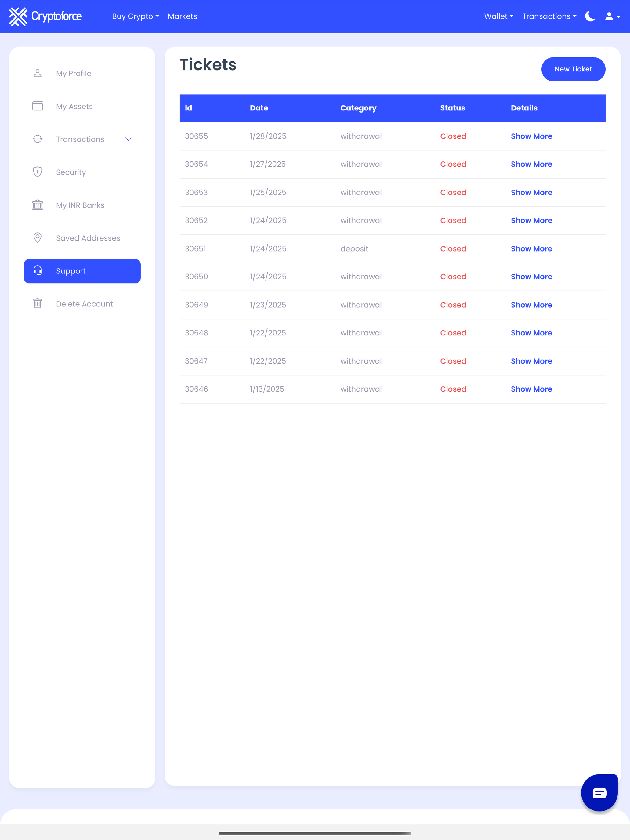Click Closed status of ticket 30646
630x840 pixels.
click(x=453, y=389)
